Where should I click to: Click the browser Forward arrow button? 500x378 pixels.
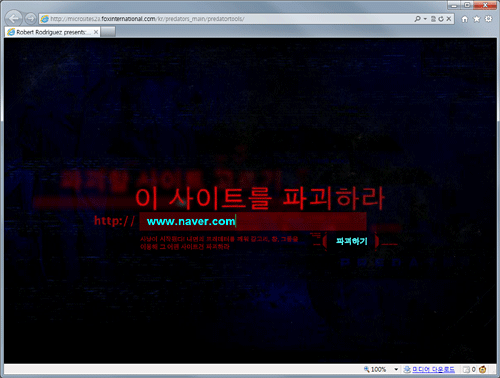point(31,19)
